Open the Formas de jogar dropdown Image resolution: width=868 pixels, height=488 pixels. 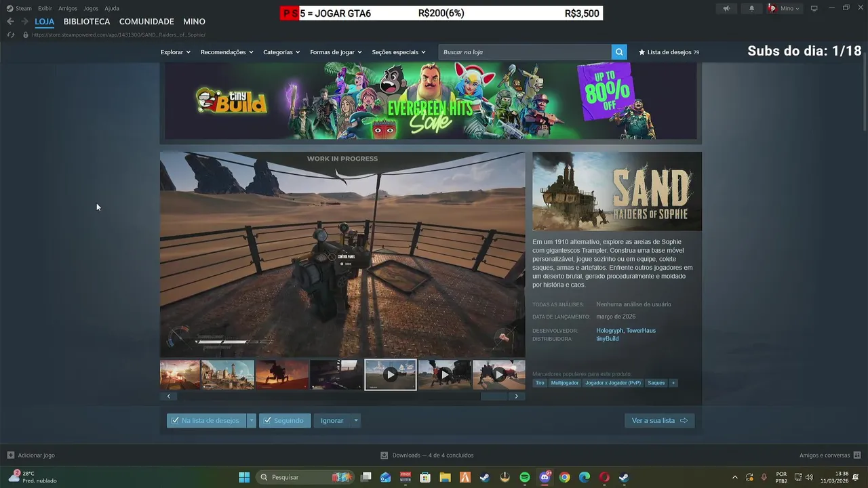tap(336, 52)
